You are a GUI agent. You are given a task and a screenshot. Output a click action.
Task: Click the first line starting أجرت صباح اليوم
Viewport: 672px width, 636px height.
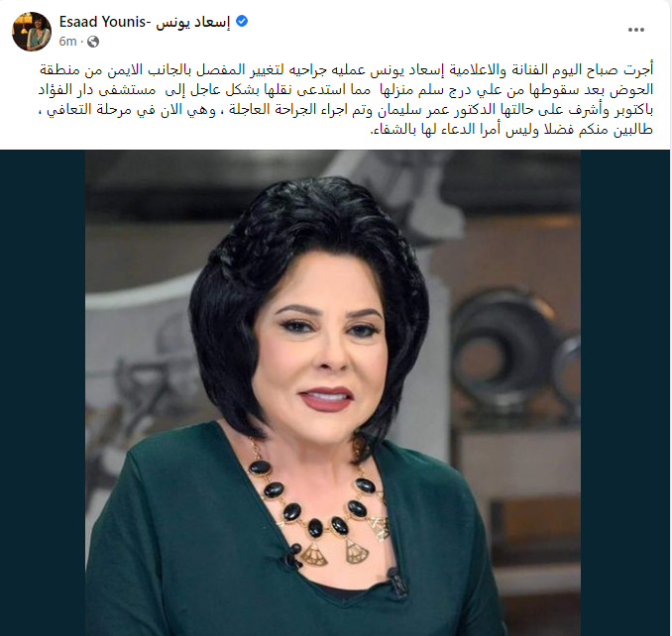coord(347,69)
